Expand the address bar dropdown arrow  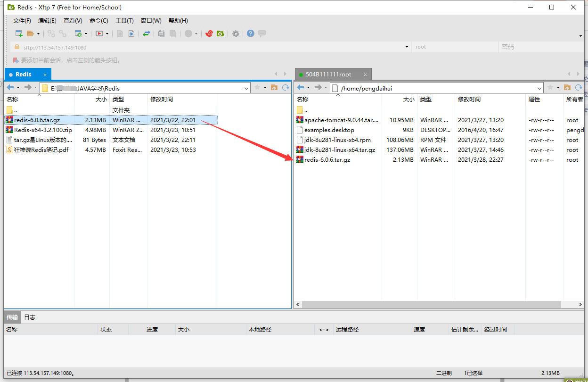click(x=407, y=47)
